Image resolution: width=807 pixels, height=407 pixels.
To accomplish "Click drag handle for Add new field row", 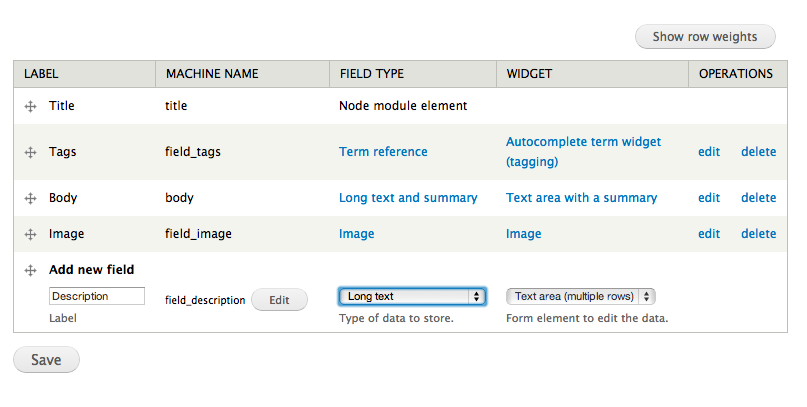I will click(30, 270).
